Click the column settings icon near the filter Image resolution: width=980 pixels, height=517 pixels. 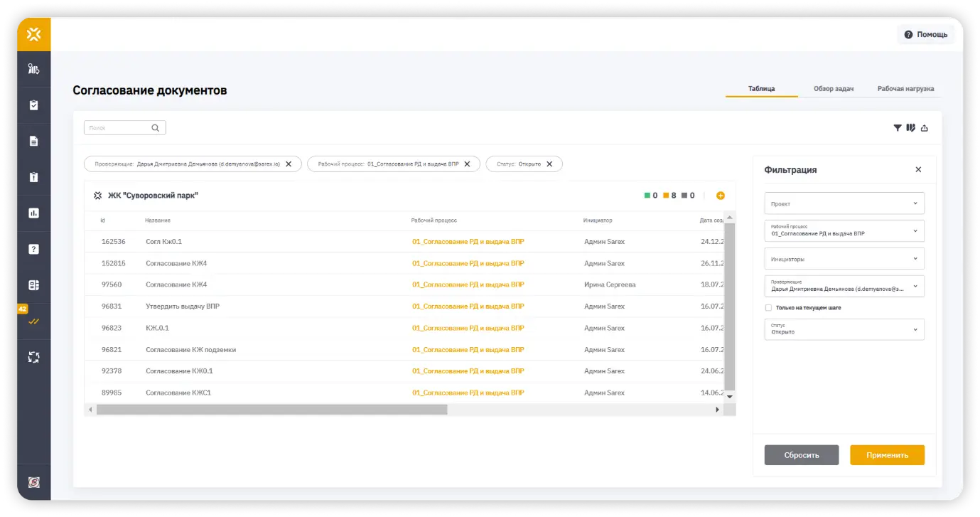(x=910, y=126)
